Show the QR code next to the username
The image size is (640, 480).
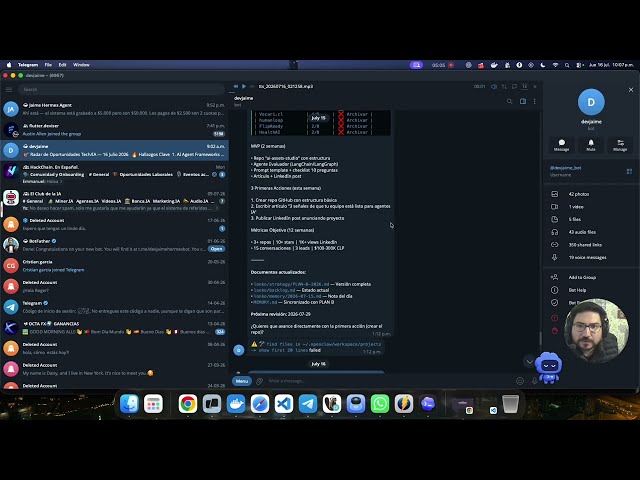(x=629, y=171)
